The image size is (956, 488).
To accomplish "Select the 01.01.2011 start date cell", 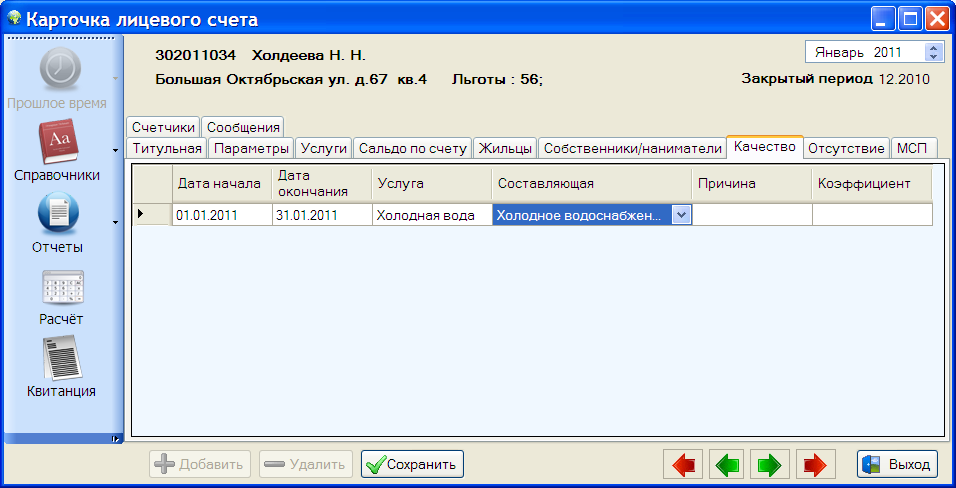I will (x=222, y=215).
